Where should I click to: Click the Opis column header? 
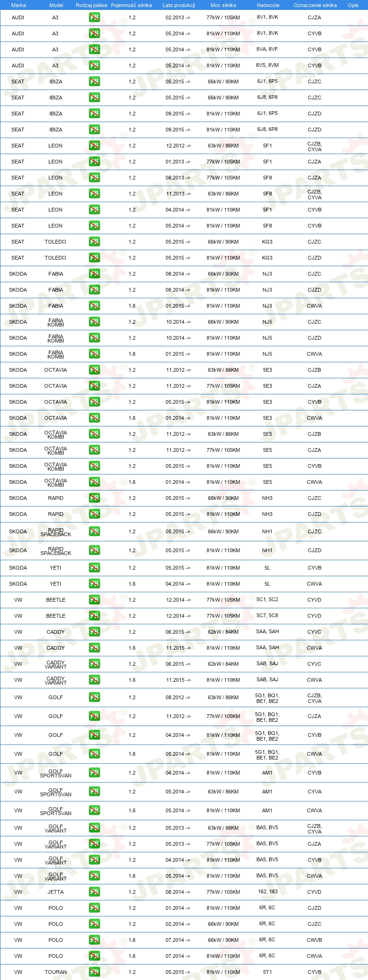click(353, 5)
